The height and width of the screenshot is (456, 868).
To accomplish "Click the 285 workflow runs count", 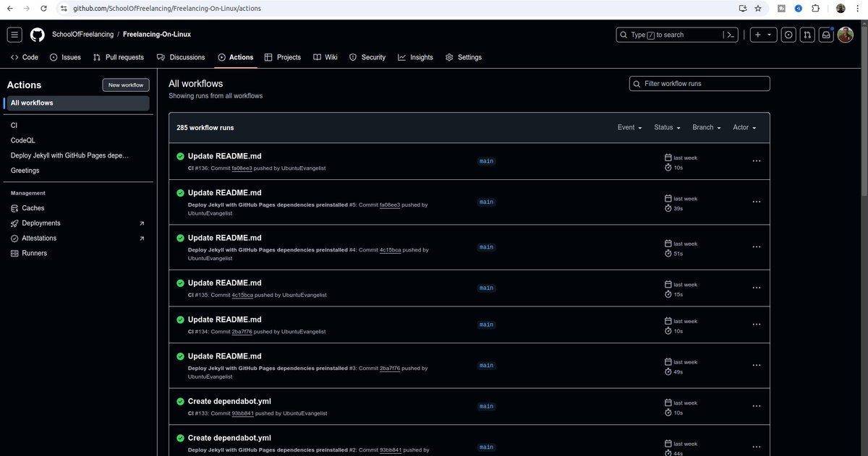I will tap(205, 127).
